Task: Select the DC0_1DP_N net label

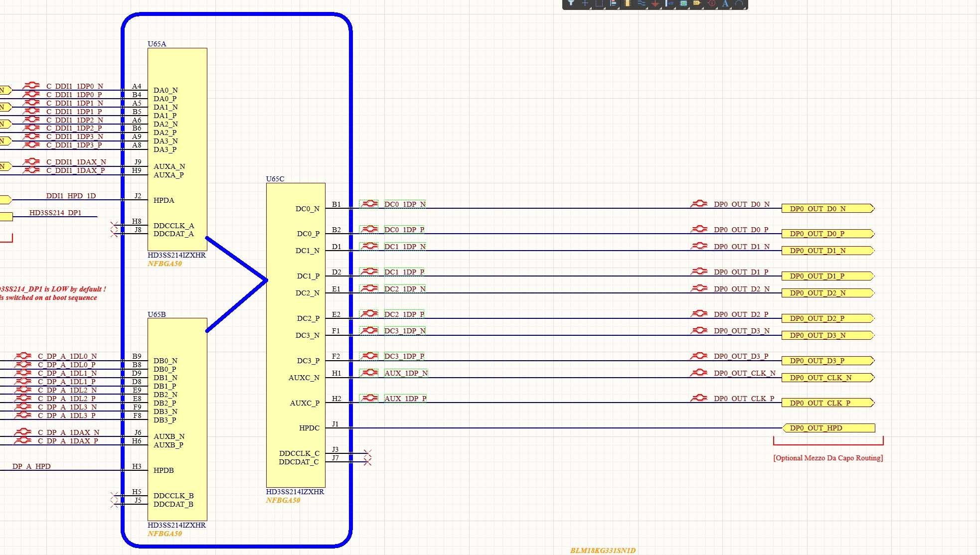Action: pyautogui.click(x=405, y=204)
